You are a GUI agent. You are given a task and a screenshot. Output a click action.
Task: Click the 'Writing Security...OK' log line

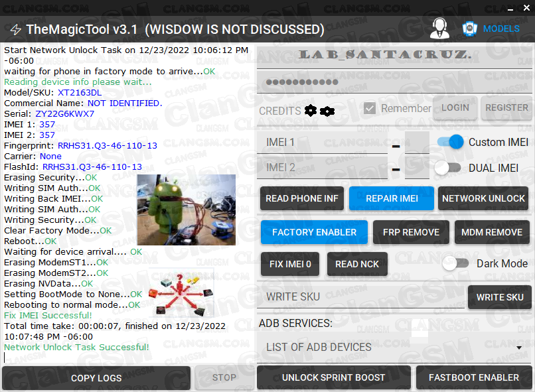click(50, 220)
